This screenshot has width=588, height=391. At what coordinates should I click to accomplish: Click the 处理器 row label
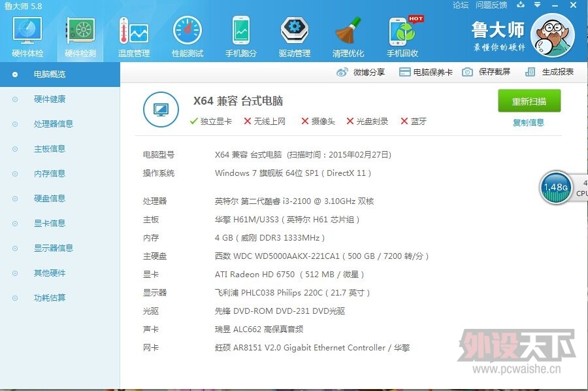(x=154, y=201)
